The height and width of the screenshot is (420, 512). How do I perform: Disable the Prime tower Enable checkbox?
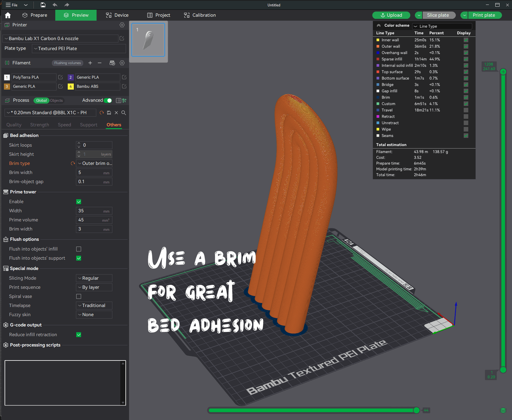point(79,202)
